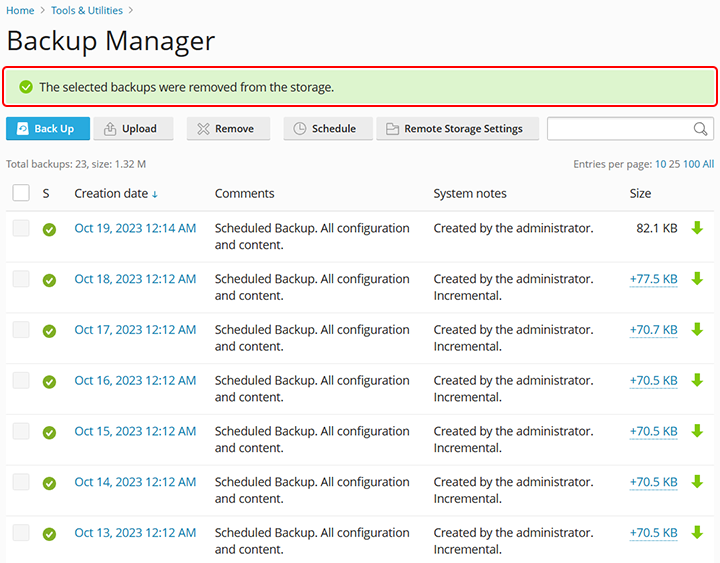Go to Home breadcrumb

tap(20, 10)
